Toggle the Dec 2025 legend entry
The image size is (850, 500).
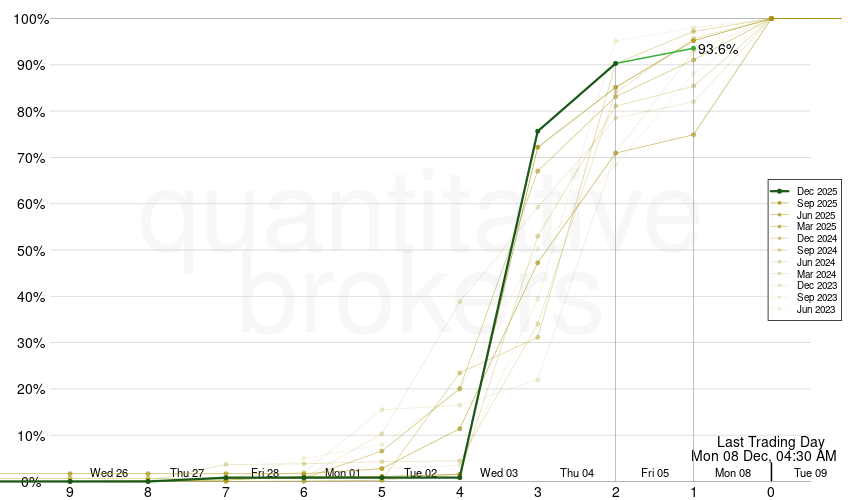click(816, 191)
